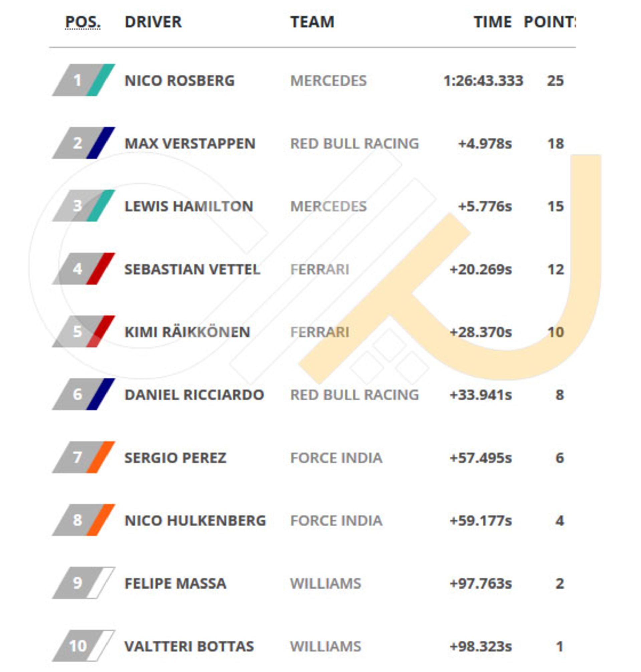
Task: Click Felipe Massa's Williams team label
Action: pos(325,584)
